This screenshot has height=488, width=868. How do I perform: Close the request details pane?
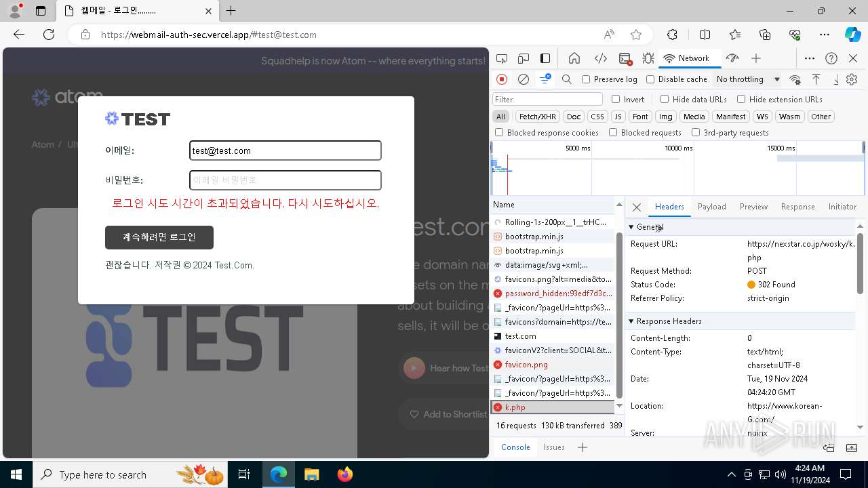636,207
